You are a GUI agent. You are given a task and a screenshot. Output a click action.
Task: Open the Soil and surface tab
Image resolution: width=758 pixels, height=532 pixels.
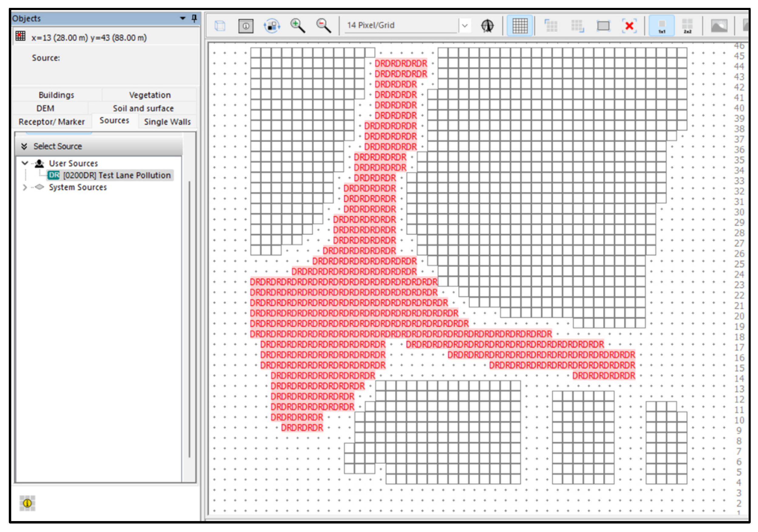(x=143, y=108)
